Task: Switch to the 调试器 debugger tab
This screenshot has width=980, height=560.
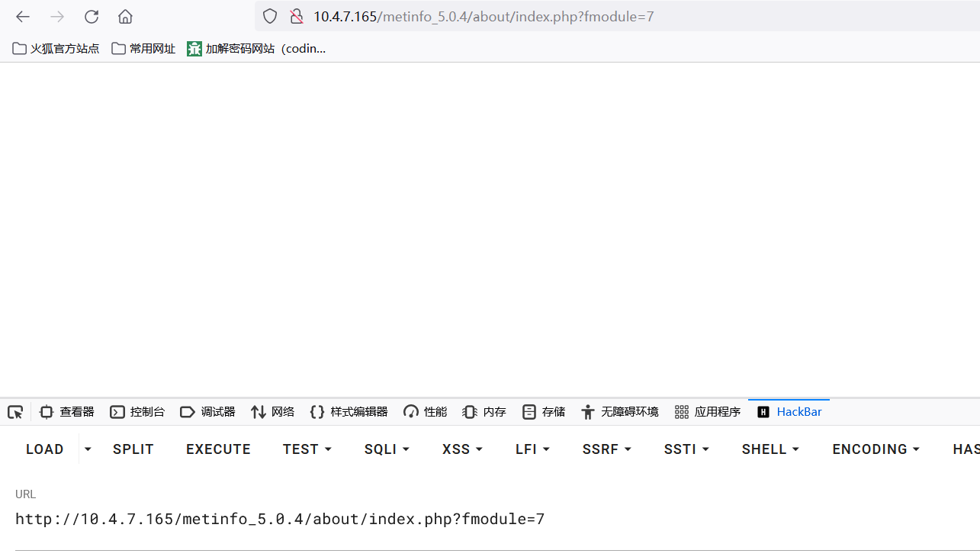Action: [207, 412]
